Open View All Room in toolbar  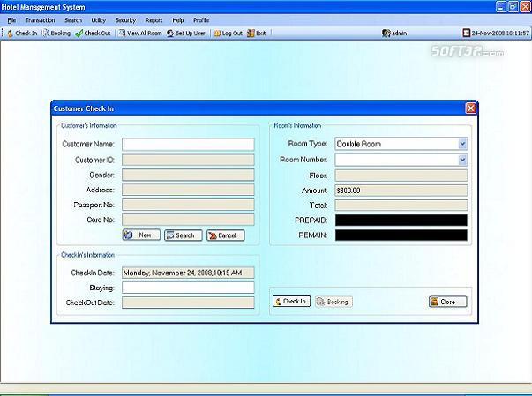[140, 34]
